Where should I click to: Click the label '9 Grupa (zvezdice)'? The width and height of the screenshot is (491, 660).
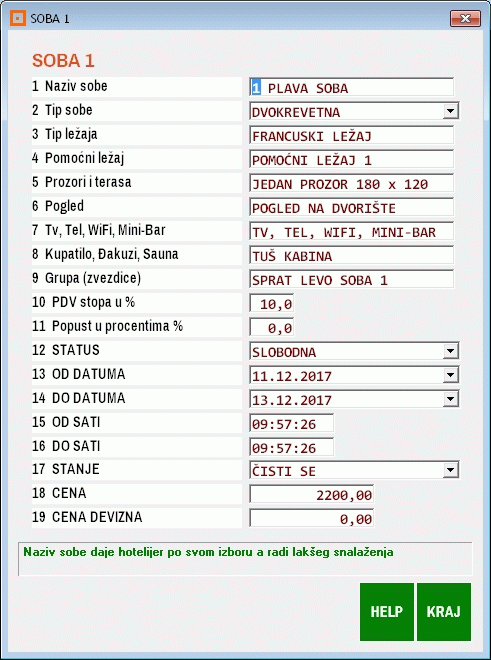pyautogui.click(x=87, y=278)
